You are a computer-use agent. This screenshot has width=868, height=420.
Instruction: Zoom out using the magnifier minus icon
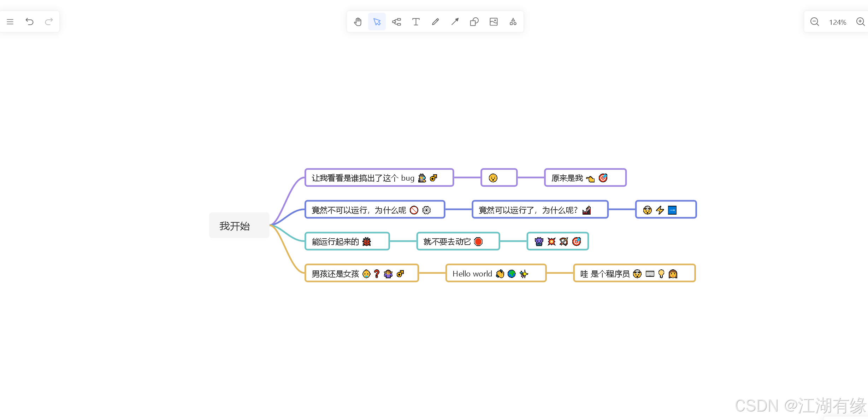point(814,22)
